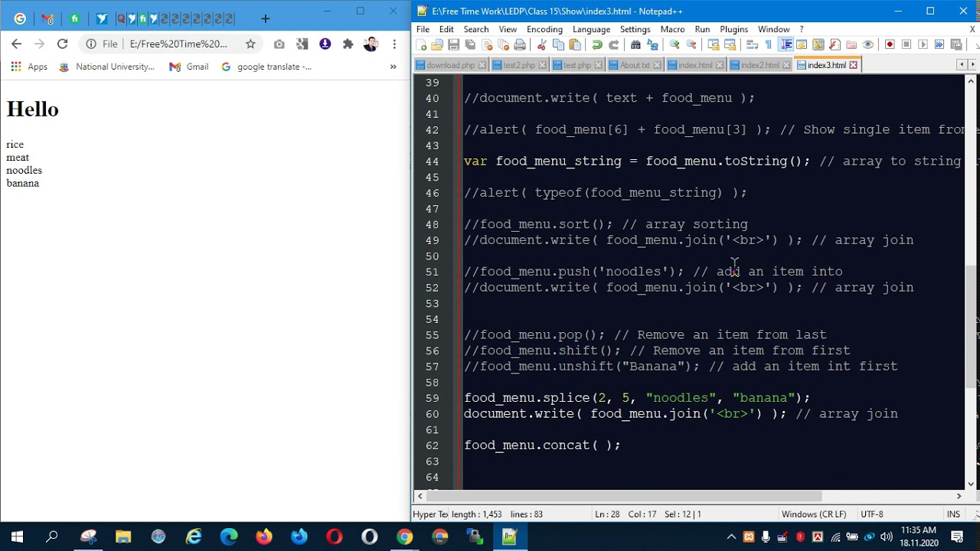Image resolution: width=980 pixels, height=551 pixels.
Task: Click the Monitoring eye icon in toolbar
Action: (868, 44)
